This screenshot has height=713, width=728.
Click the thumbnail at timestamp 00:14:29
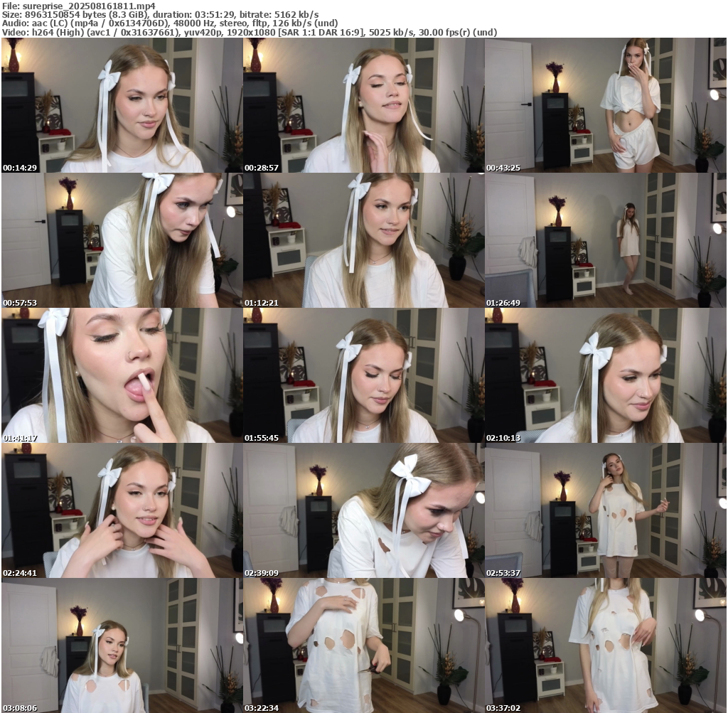click(x=122, y=105)
